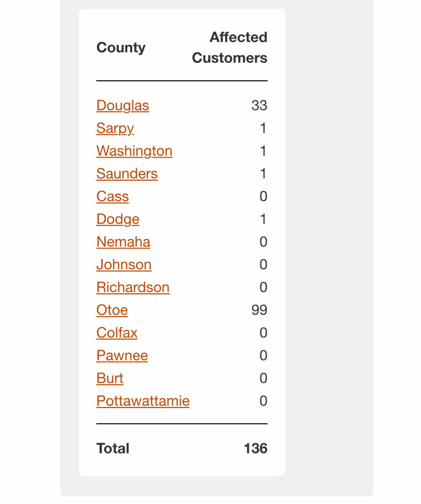Open the Cass county link
The image size is (421, 504).
point(113,196)
